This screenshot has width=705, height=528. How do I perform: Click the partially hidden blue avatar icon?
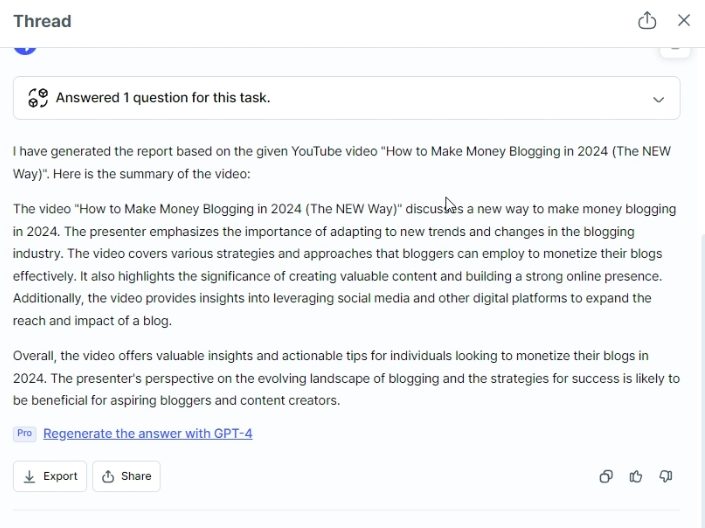pos(25,51)
